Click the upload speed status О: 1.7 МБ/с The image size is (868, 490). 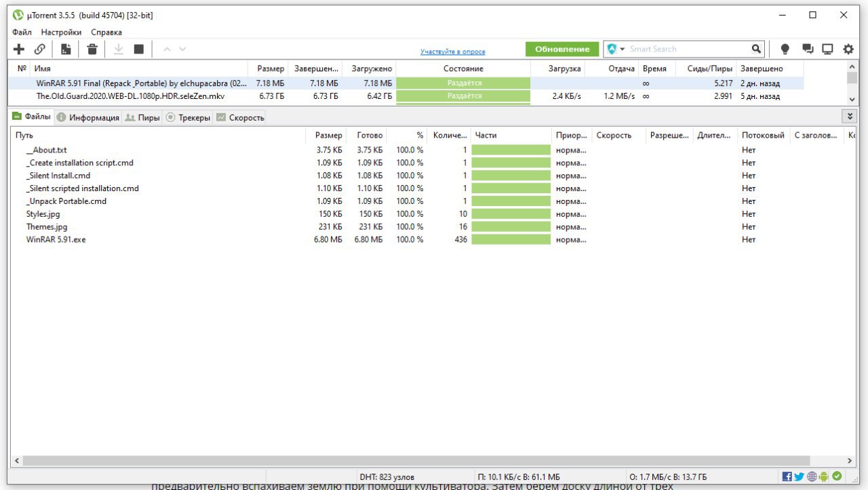pos(668,477)
